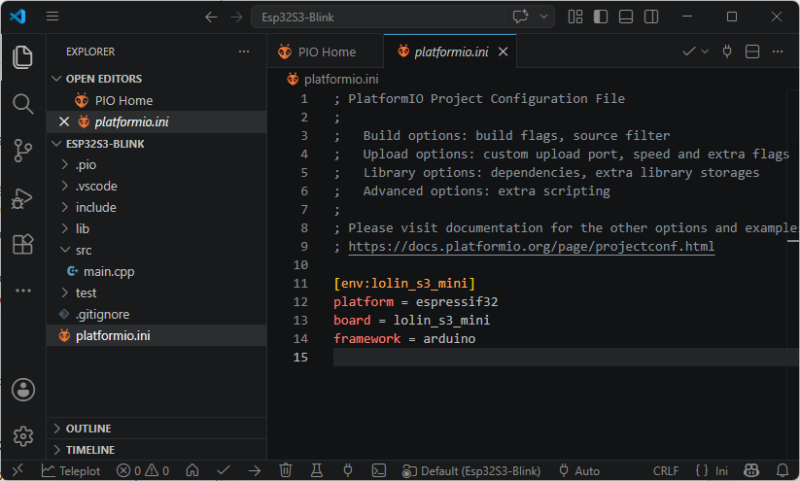Open Copilot chat from title bar
The height and width of the screenshot is (481, 800).
[x=520, y=17]
